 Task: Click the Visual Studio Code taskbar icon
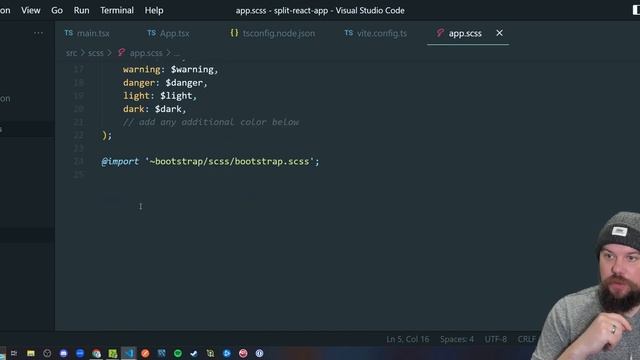[129, 353]
